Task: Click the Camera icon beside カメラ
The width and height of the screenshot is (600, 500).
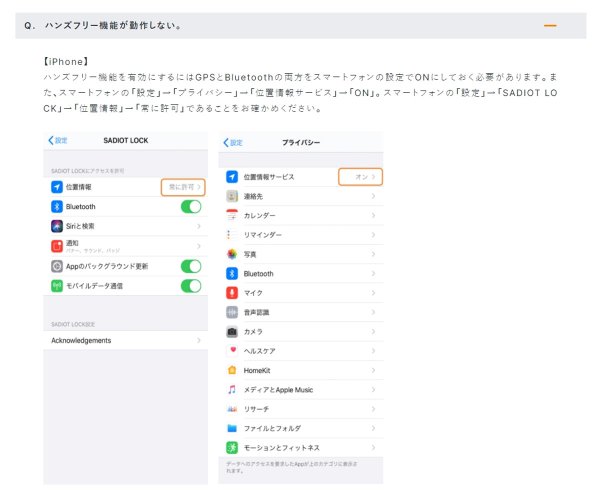Action: [232, 332]
